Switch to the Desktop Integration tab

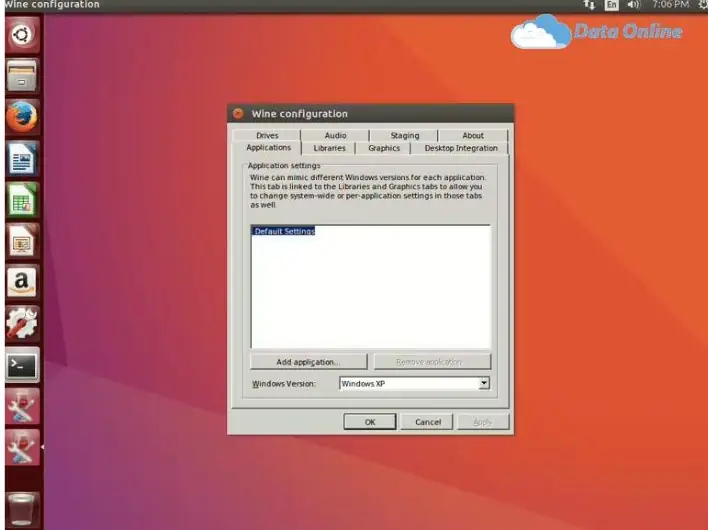[461, 148]
